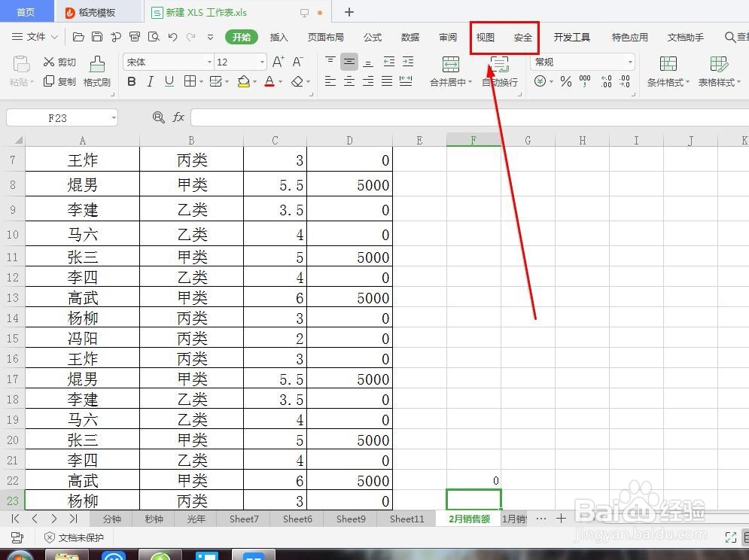Open the 常规 number format dropdown
The image size is (749, 560).
click(x=629, y=62)
